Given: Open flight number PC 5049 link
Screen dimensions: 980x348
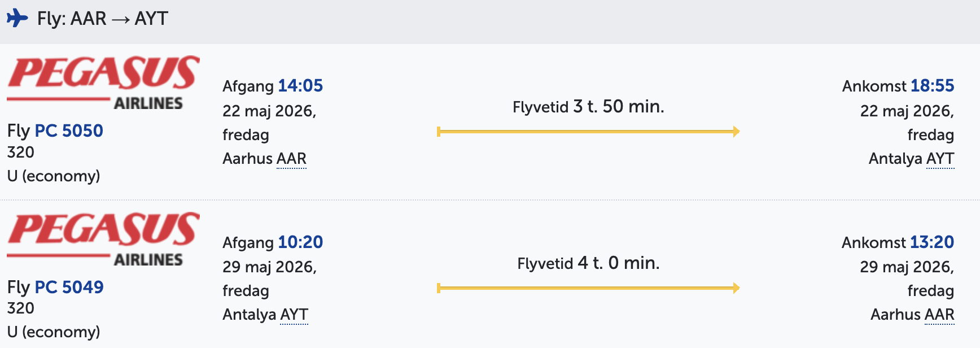Looking at the screenshot, I should pos(69,287).
